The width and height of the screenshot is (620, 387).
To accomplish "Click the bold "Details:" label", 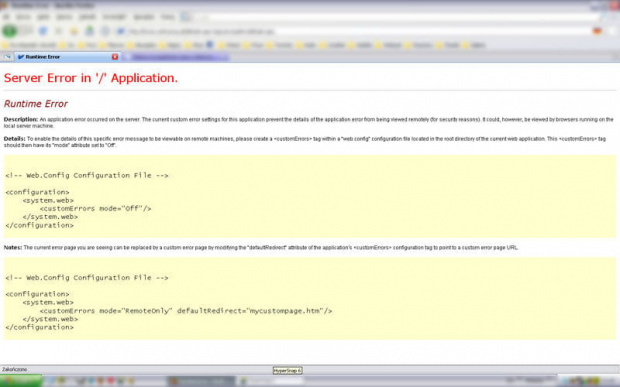I will pos(15,139).
